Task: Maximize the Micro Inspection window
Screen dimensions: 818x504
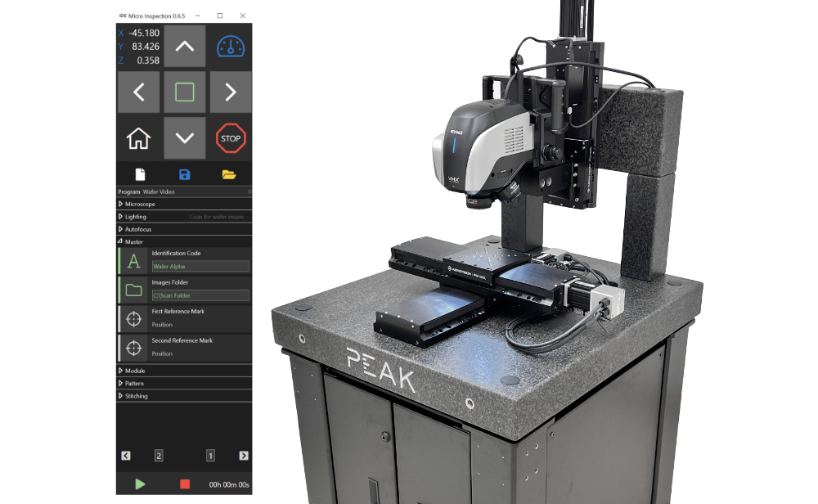Action: pyautogui.click(x=220, y=16)
